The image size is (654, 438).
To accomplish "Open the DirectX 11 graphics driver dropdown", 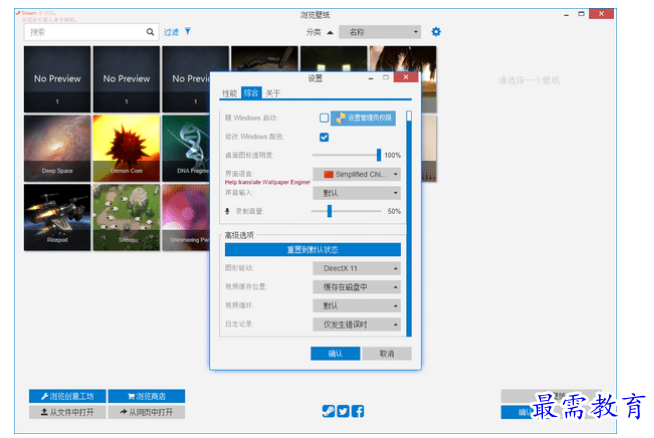I will click(357, 268).
